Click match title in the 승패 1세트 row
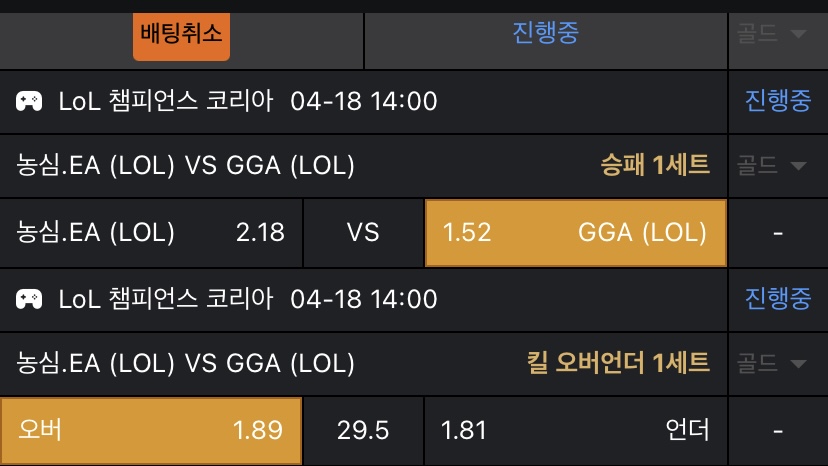The image size is (828, 466). click(186, 166)
